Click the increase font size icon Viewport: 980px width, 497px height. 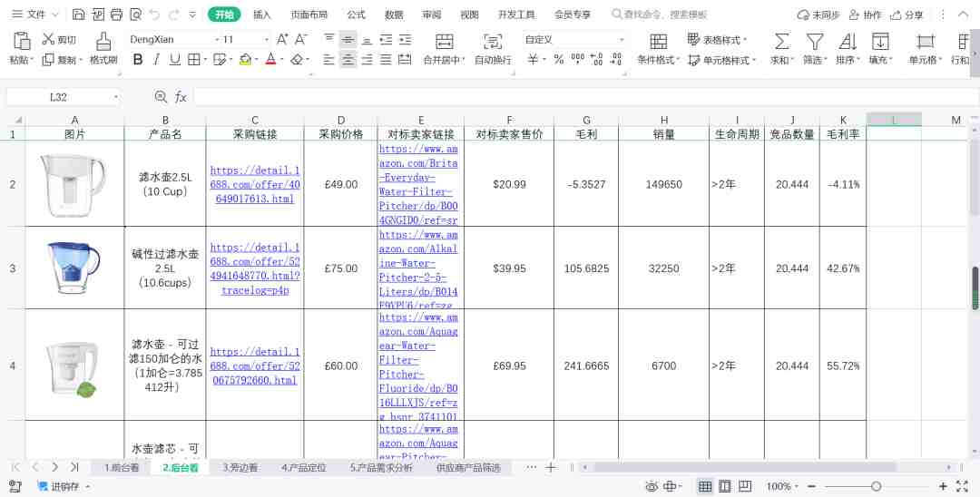282,39
